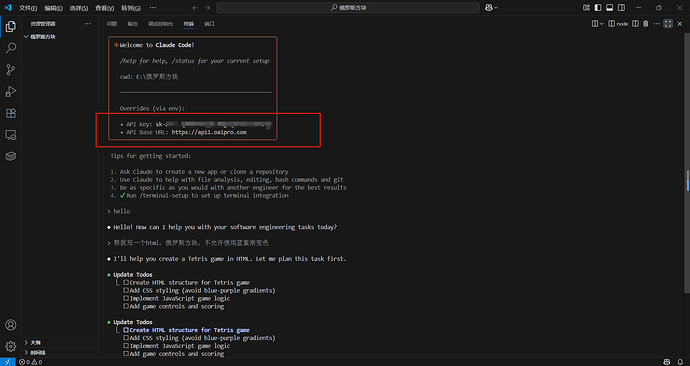Click the 'Tips for getting started:' line
Viewport: 690px width, 366px height.
(150, 156)
